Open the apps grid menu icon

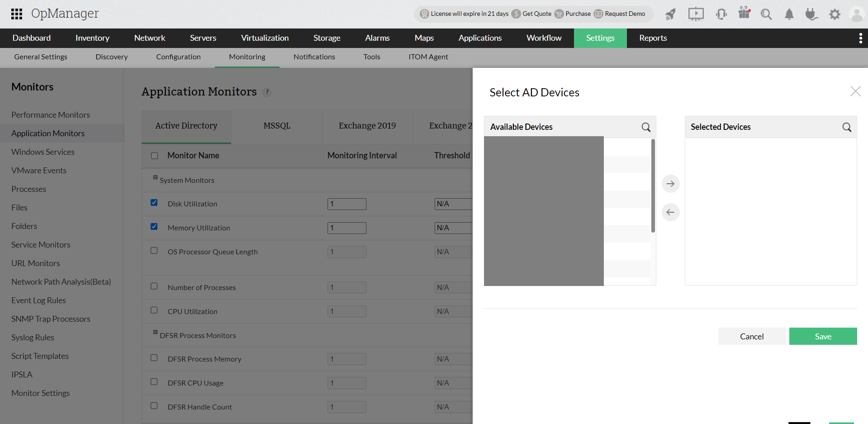tap(17, 14)
